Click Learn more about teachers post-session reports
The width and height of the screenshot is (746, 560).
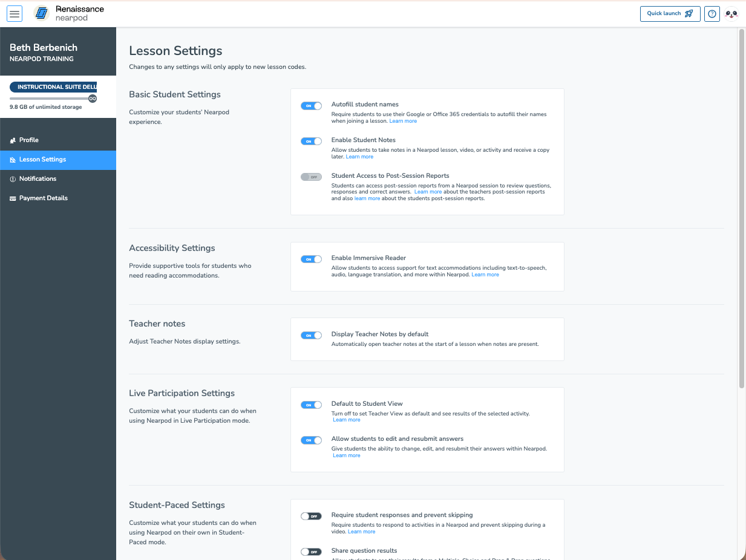coord(428,192)
